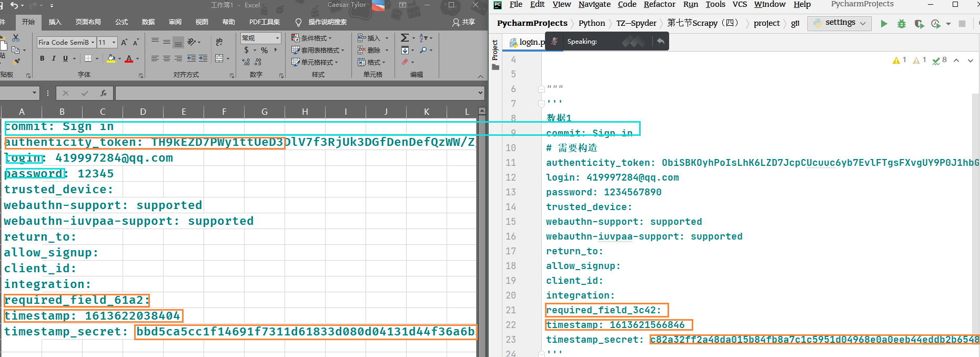Click the green Run button in PyCharm

pos(884,24)
